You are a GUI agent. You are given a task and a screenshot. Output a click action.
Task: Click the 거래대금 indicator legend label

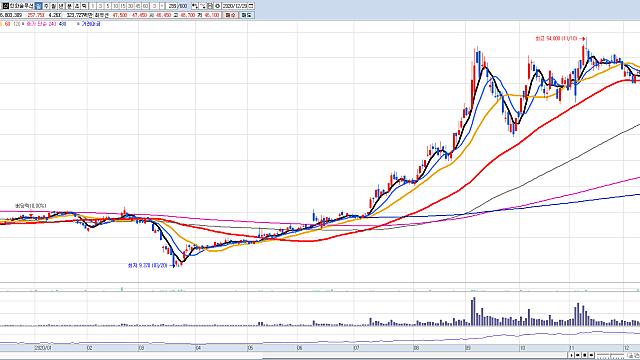[91, 24]
